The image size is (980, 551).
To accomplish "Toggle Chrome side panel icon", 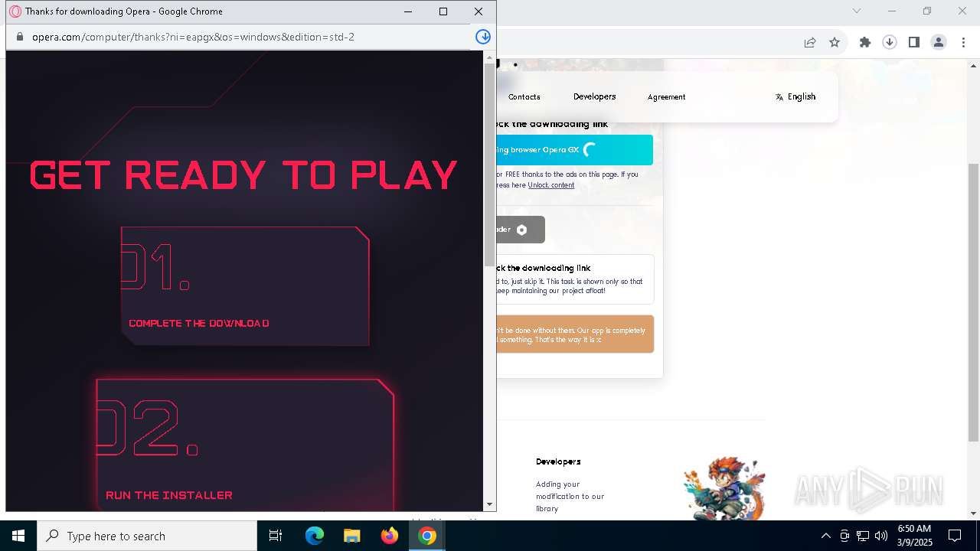I will point(914,43).
